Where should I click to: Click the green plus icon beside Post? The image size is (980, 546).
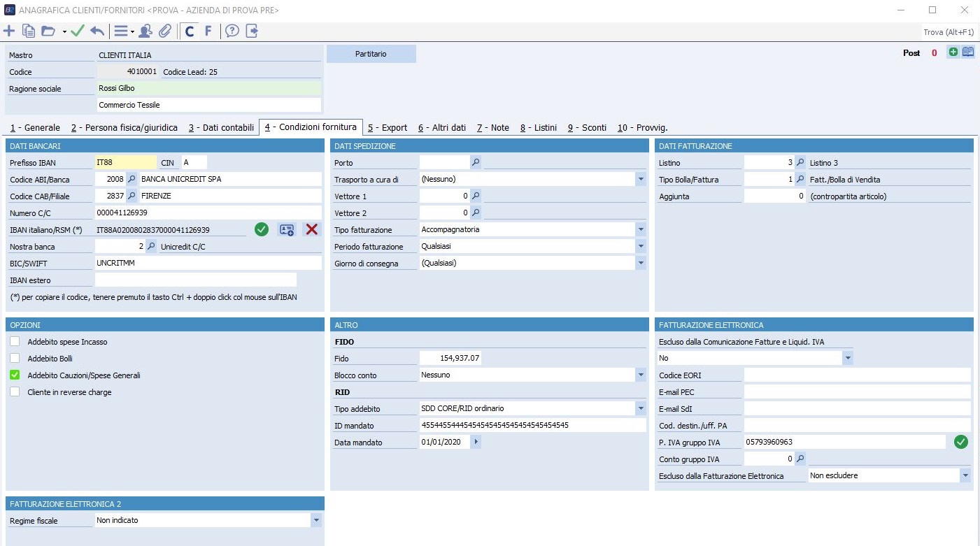pyautogui.click(x=953, y=52)
